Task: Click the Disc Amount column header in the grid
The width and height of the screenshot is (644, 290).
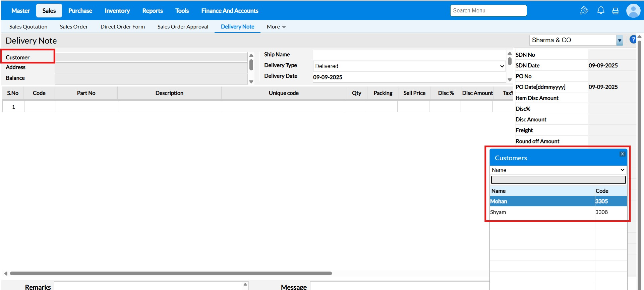Action: tap(477, 93)
